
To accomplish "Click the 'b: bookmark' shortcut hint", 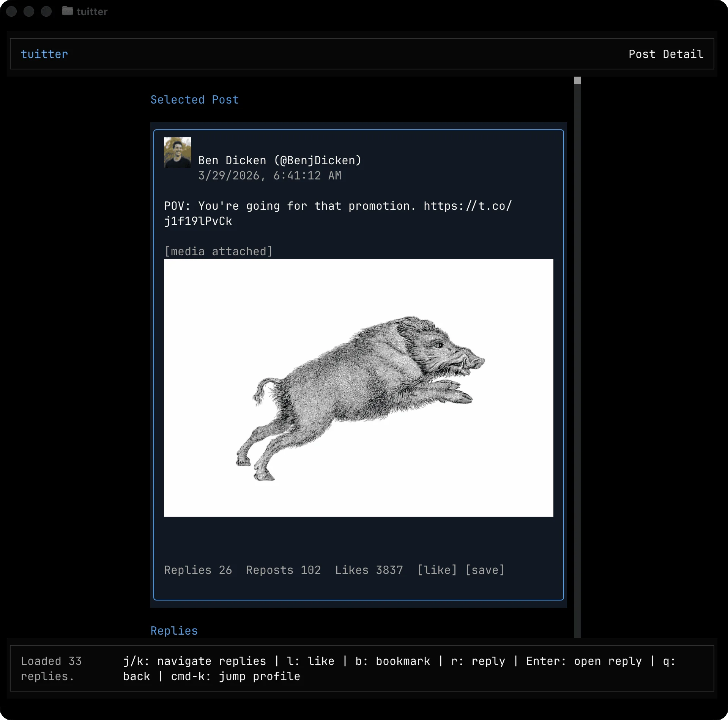I will 392,661.
